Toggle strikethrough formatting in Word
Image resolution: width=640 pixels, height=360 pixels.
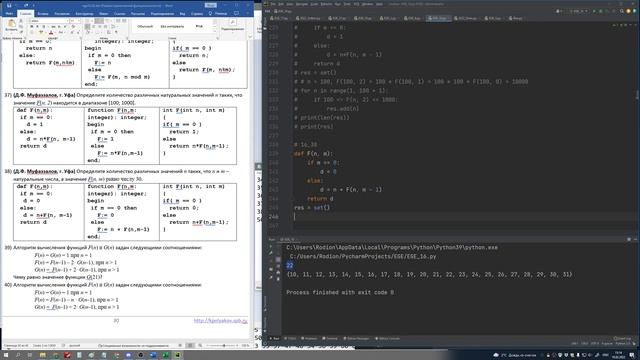tap(53, 26)
